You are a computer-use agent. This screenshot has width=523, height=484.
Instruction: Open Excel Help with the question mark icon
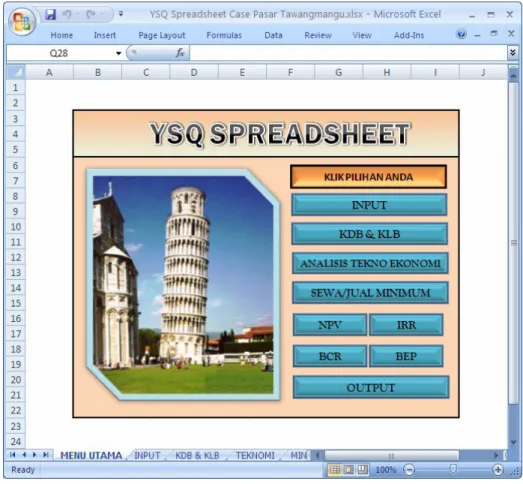(461, 34)
